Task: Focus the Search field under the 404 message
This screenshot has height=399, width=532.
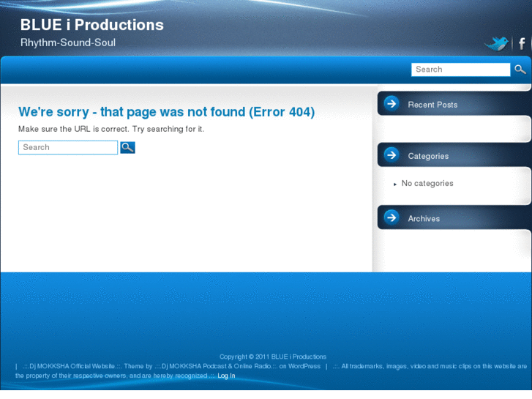Action: click(68, 147)
